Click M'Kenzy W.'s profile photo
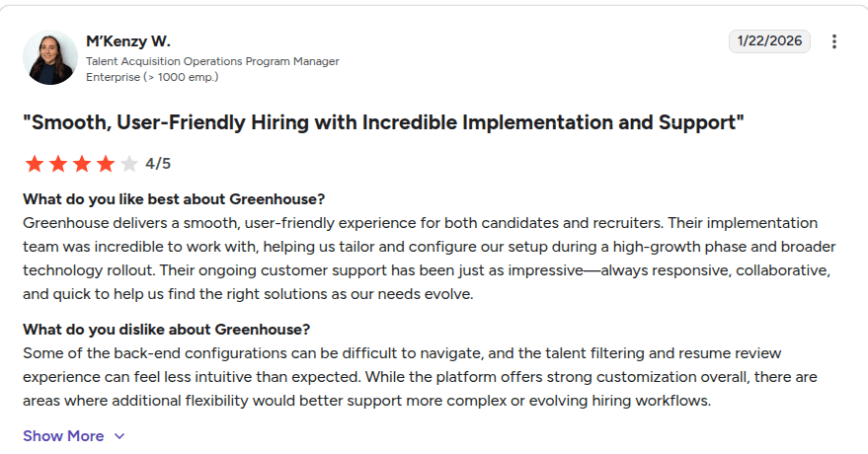The image size is (868, 454). (x=50, y=57)
